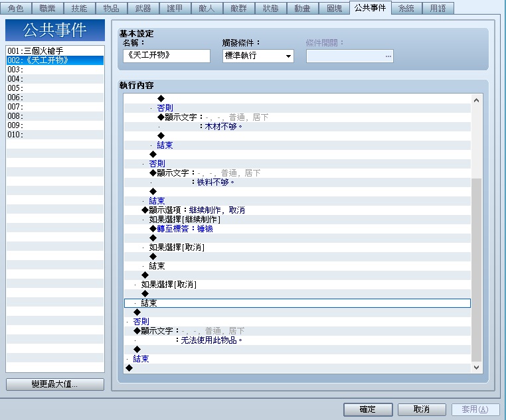Image resolution: width=506 pixels, height=420 pixels.
Task: Select the 公共事件 tab
Action: click(x=370, y=7)
